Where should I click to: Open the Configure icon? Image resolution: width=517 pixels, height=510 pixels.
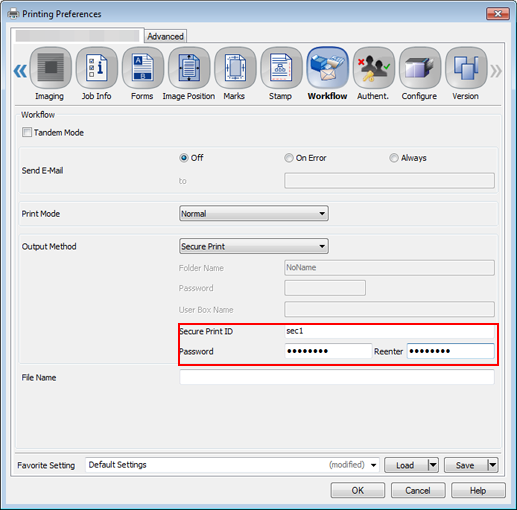point(420,68)
